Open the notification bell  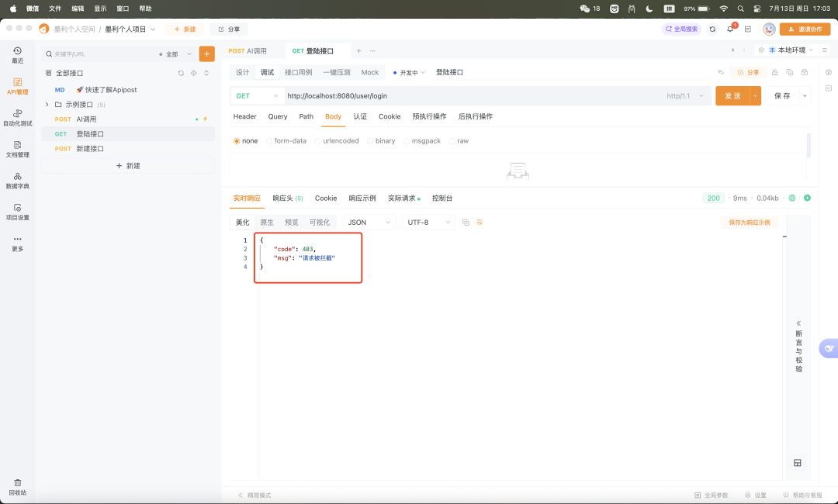[731, 29]
